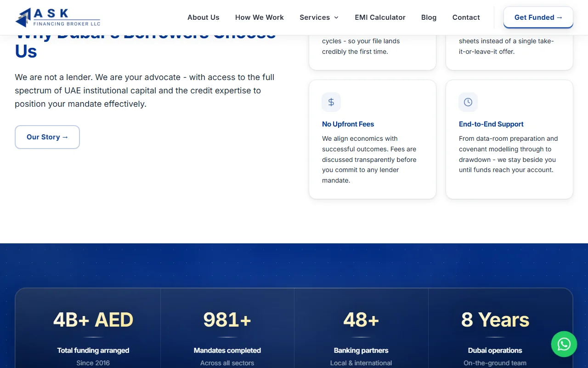This screenshot has height=368, width=588.
Task: Click the Total funding arranged label
Action: [x=93, y=351]
